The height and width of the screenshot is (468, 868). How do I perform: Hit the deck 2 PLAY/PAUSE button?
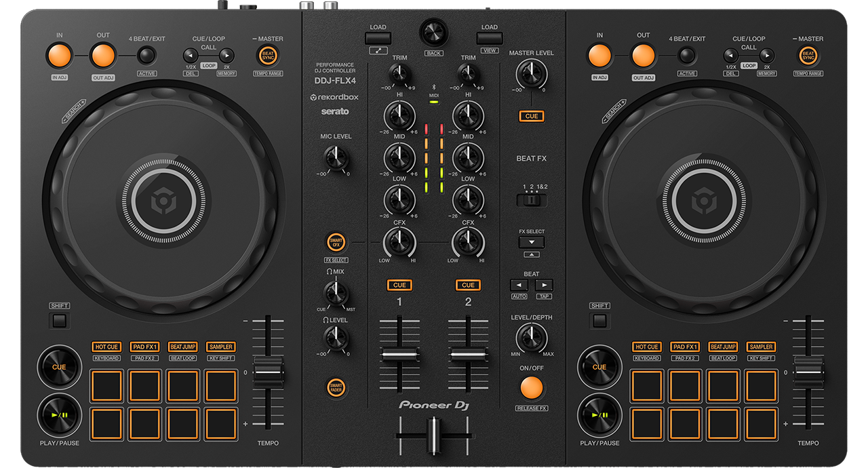[x=599, y=415]
